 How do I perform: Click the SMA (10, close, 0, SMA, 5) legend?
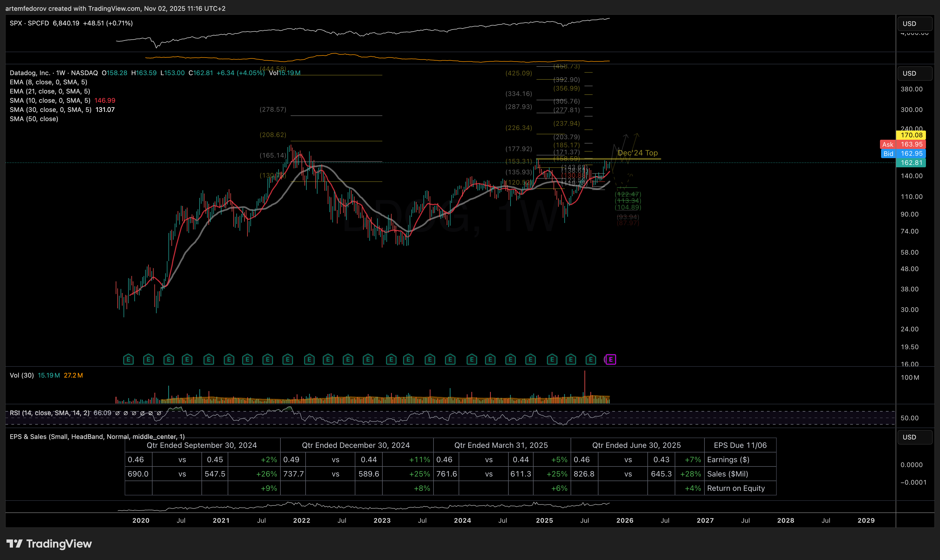pos(50,100)
